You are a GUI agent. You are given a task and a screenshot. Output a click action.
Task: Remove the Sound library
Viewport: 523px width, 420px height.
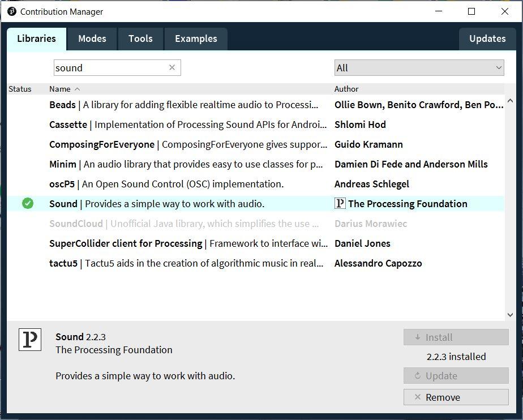click(x=456, y=397)
